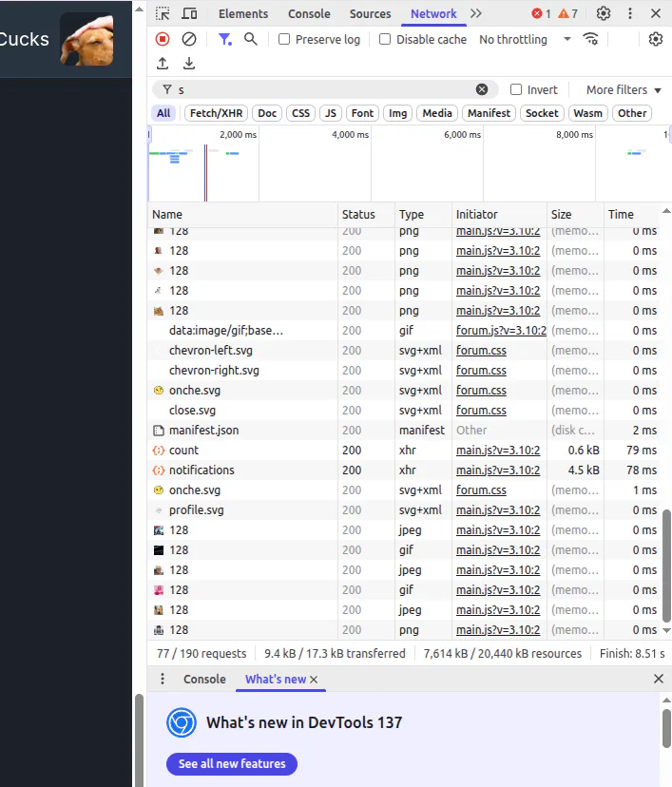Toggle the device toolbar icon
This screenshot has height=787, width=672.
pos(189,13)
